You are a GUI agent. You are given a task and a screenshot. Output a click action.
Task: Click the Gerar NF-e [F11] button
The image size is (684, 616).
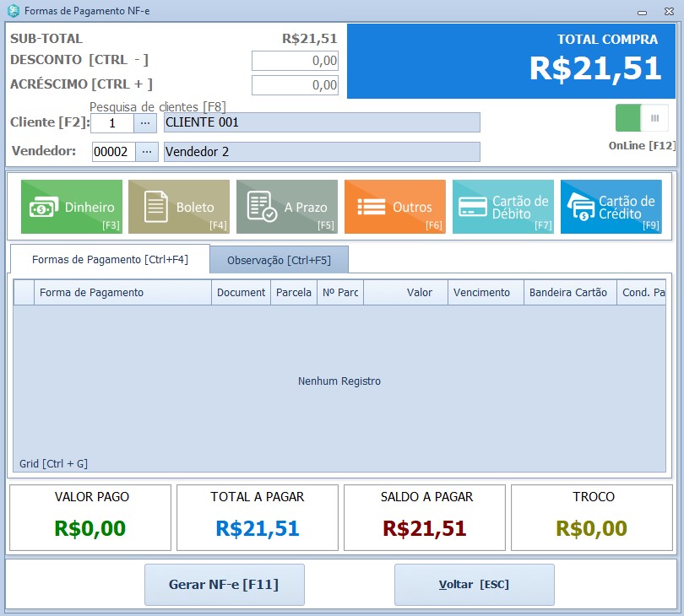(x=224, y=585)
